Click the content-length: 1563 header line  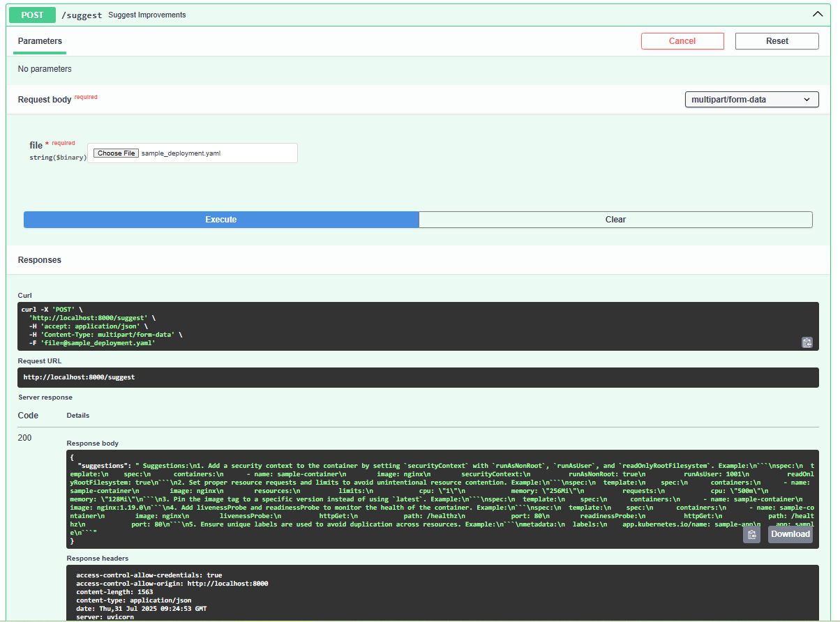(114, 592)
